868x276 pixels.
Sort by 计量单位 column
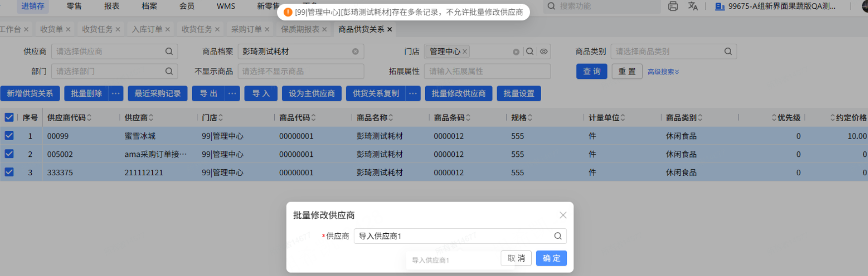click(623, 118)
